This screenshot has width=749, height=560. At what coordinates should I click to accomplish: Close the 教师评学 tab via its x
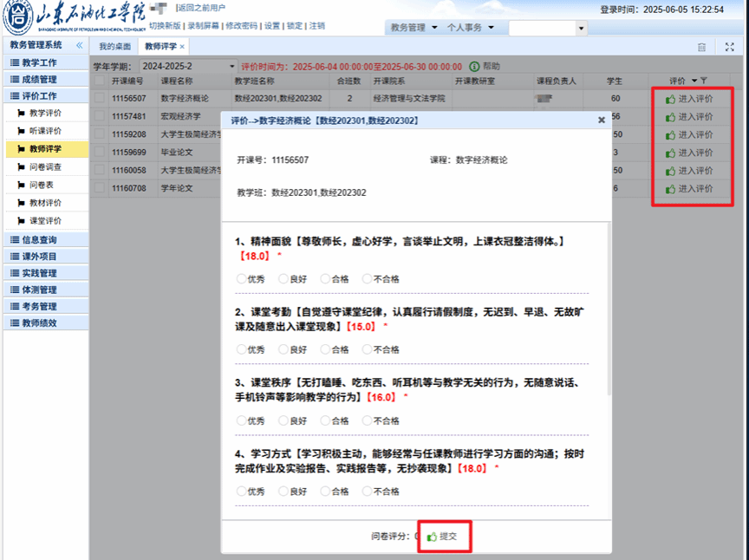click(182, 47)
